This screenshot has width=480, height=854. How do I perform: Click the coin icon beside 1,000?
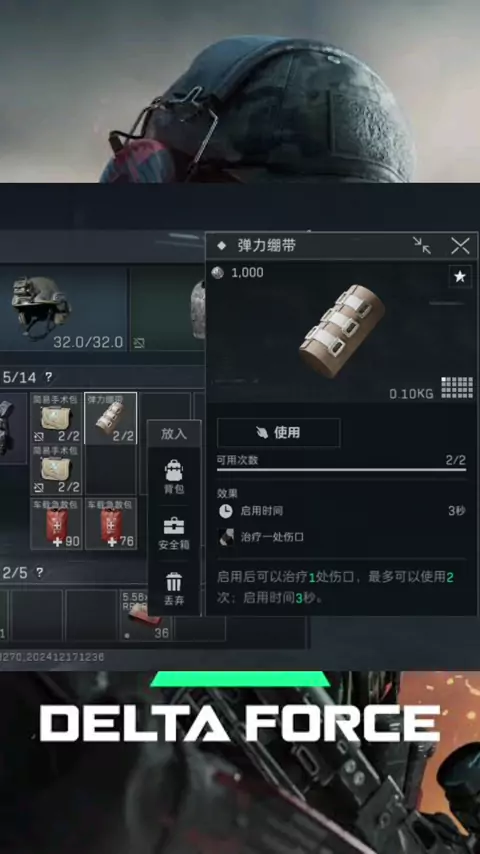(x=217, y=273)
